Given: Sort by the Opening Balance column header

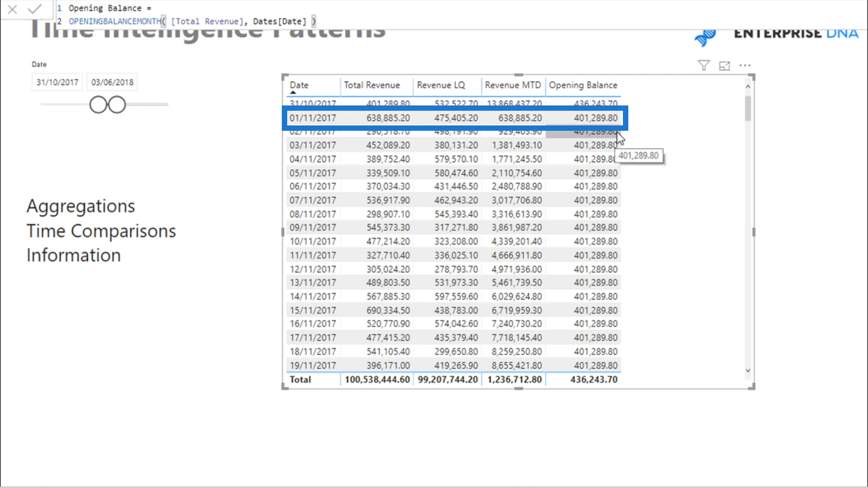Looking at the screenshot, I should click(x=583, y=85).
